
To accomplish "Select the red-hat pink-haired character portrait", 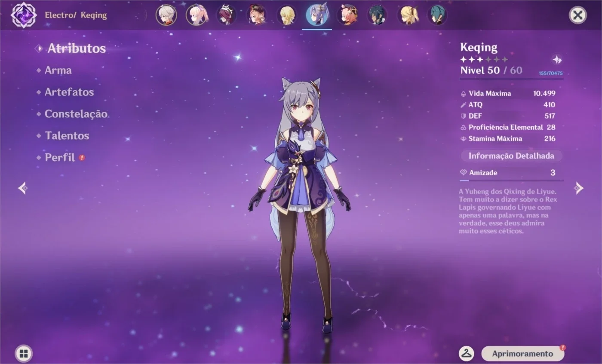I will tap(257, 15).
